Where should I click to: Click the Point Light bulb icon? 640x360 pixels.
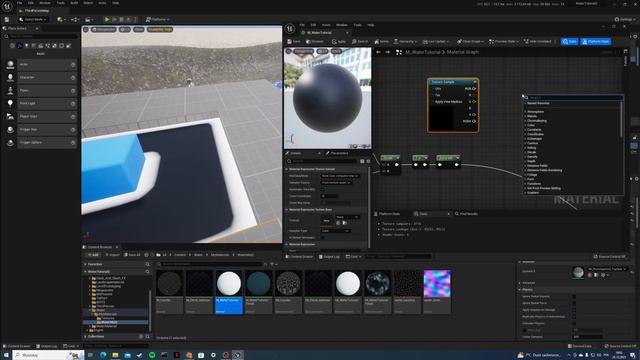pyautogui.click(x=10, y=103)
